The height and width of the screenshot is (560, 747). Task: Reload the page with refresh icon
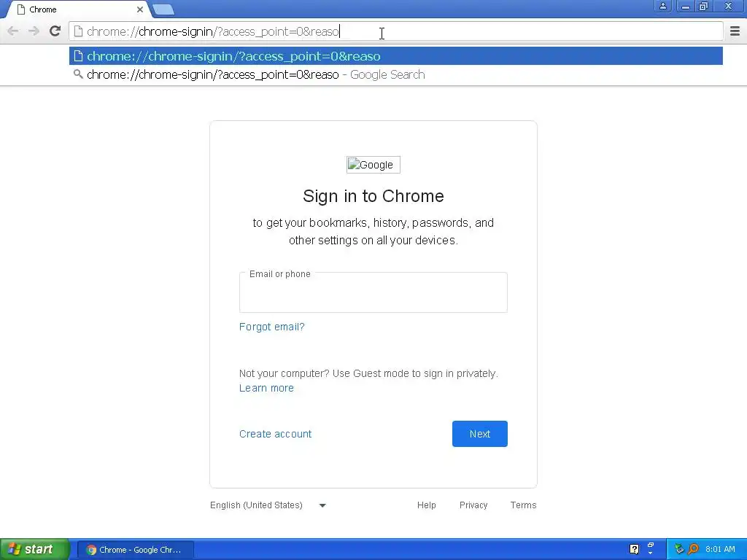(55, 31)
